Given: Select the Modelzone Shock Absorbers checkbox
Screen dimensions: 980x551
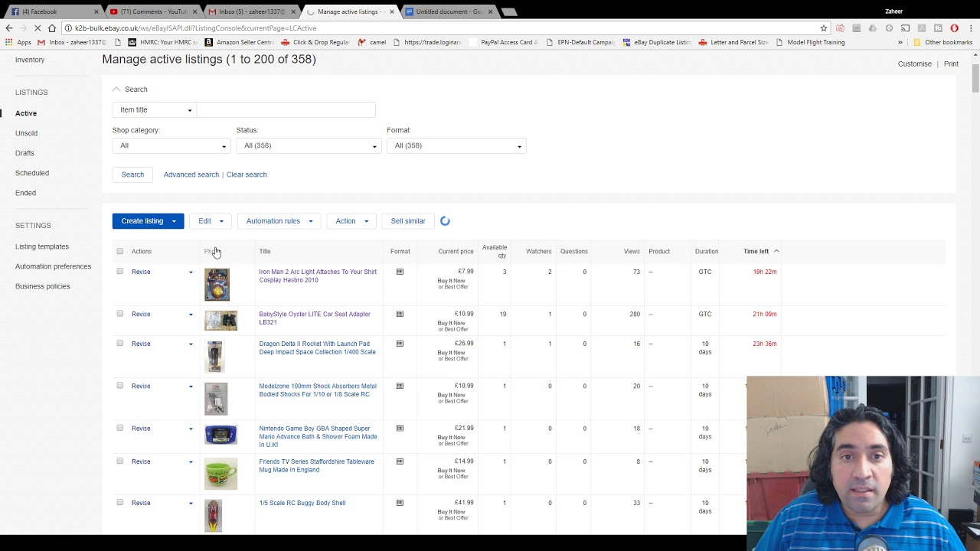Looking at the screenshot, I should [119, 386].
